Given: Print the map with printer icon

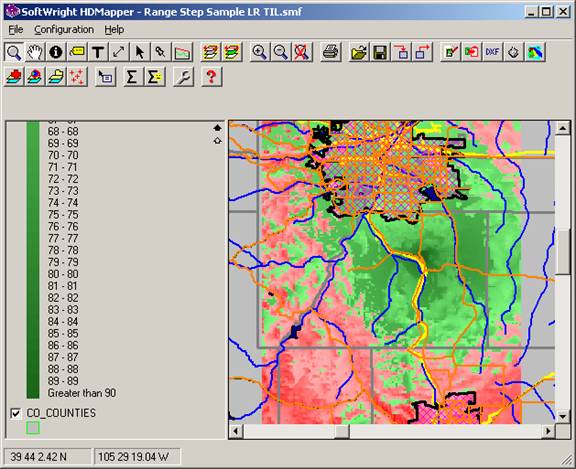Looking at the screenshot, I should coord(331,52).
